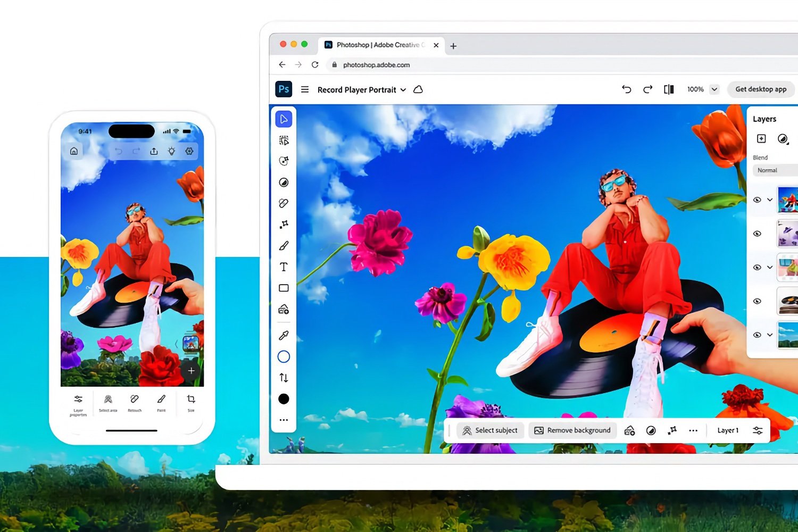Click transform icon in contextual bar
Screen dimensions: 798x532
pos(672,430)
